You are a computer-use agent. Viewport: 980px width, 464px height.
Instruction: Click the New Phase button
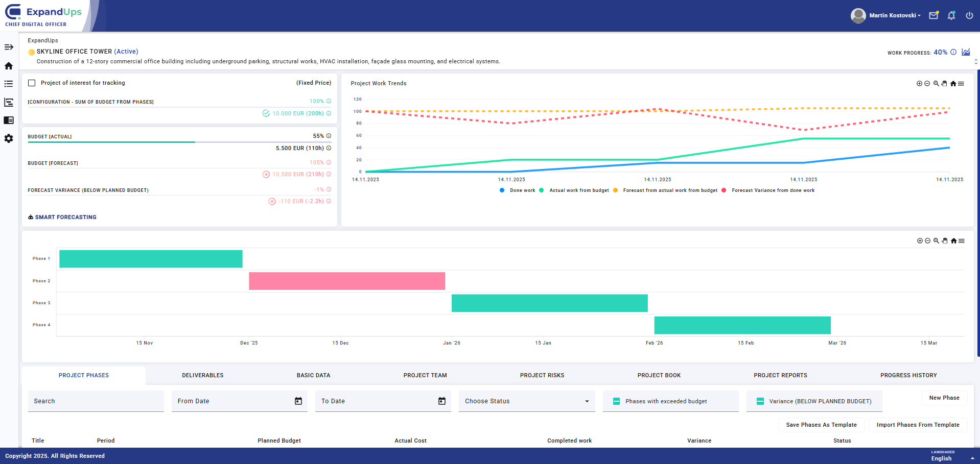(x=944, y=398)
